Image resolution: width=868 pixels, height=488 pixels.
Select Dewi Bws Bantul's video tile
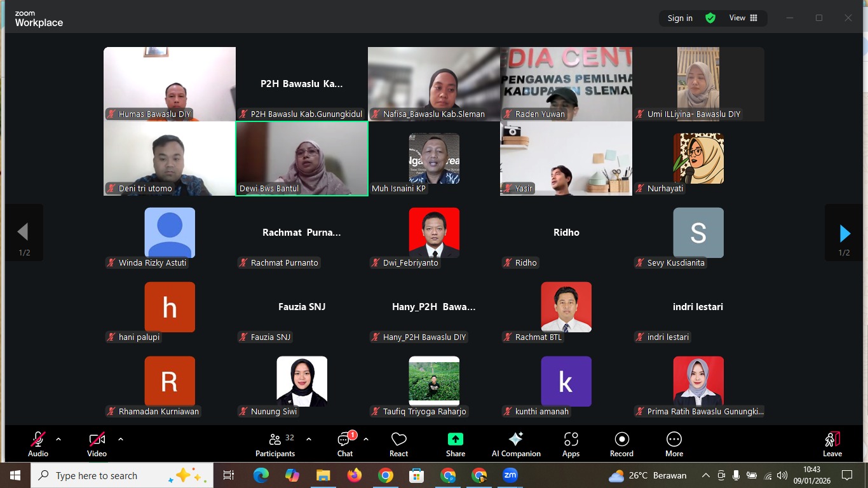pos(301,158)
